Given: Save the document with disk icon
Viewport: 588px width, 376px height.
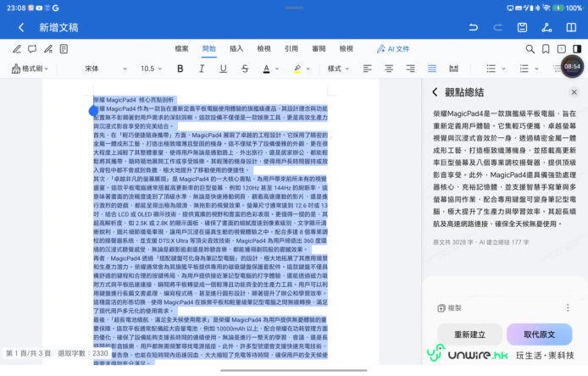Looking at the screenshot, I should [522, 27].
